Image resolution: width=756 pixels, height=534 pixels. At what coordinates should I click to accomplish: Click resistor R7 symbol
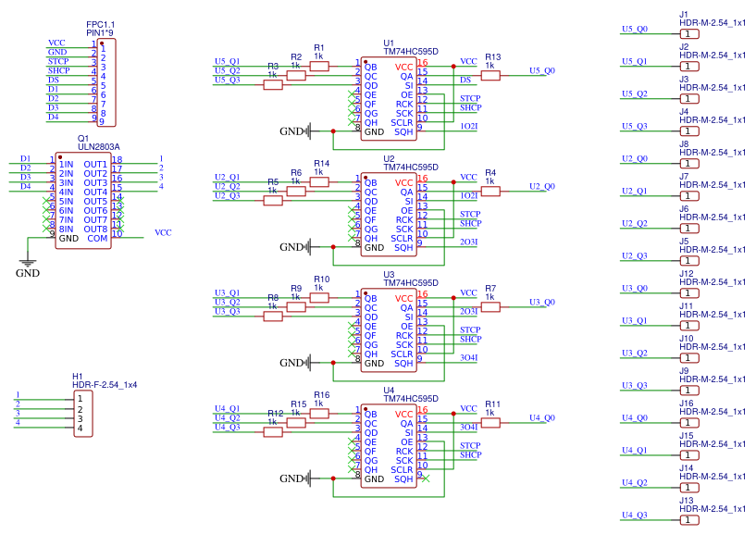[x=490, y=307]
